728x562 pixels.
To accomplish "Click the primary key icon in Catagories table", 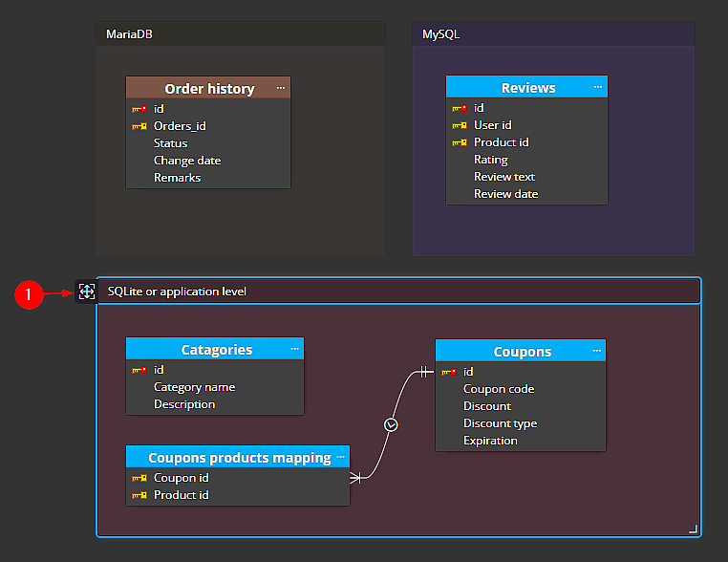I will pos(139,370).
